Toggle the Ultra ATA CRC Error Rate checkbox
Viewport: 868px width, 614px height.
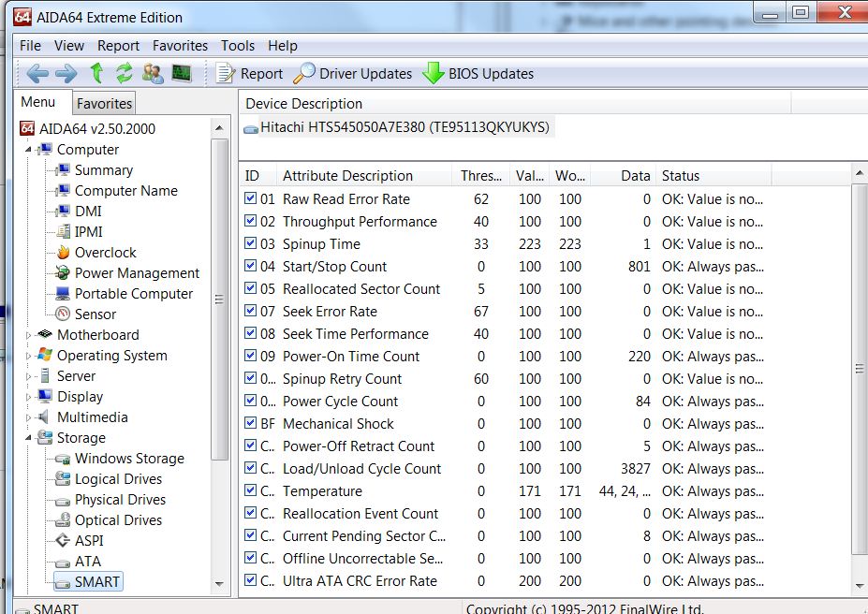(250, 580)
